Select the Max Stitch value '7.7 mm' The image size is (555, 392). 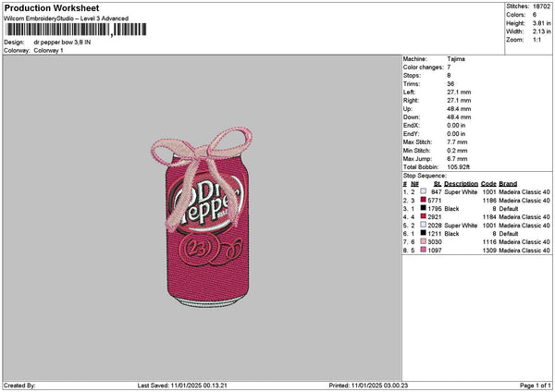coord(457,142)
